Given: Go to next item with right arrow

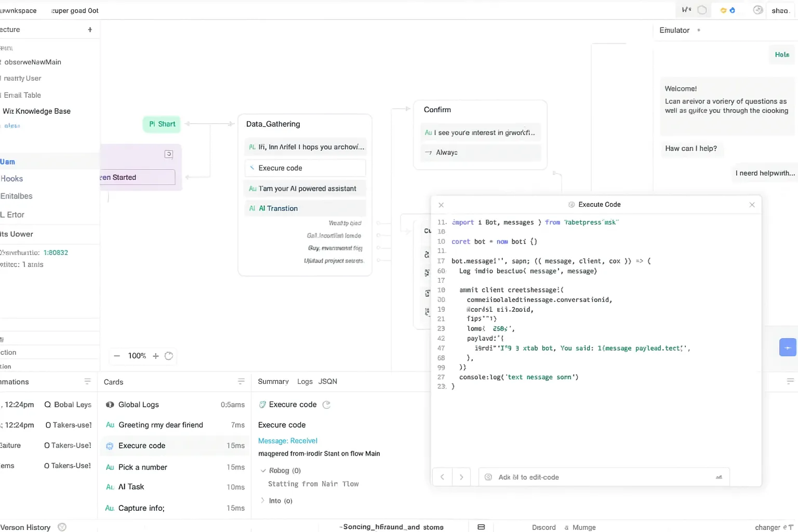Looking at the screenshot, I should (x=461, y=477).
